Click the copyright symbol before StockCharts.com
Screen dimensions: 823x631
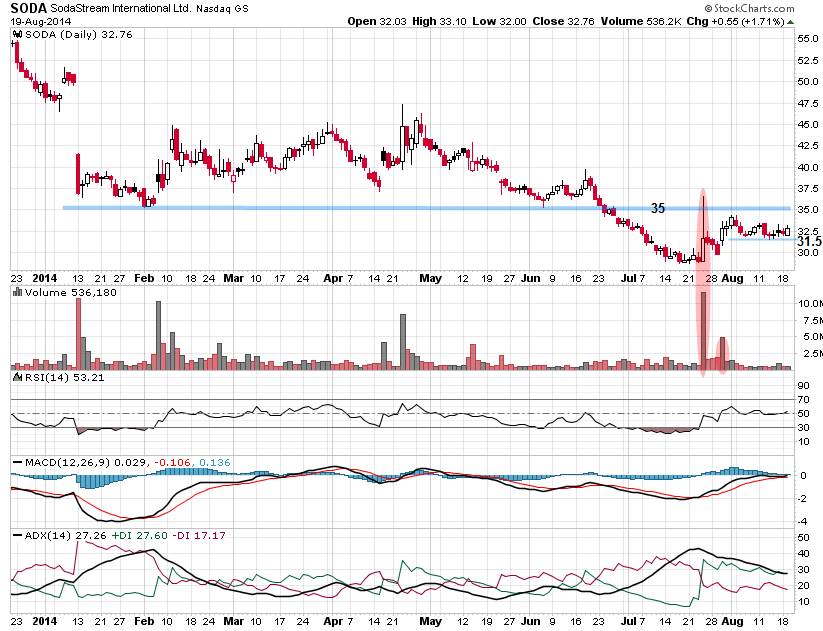coord(708,8)
